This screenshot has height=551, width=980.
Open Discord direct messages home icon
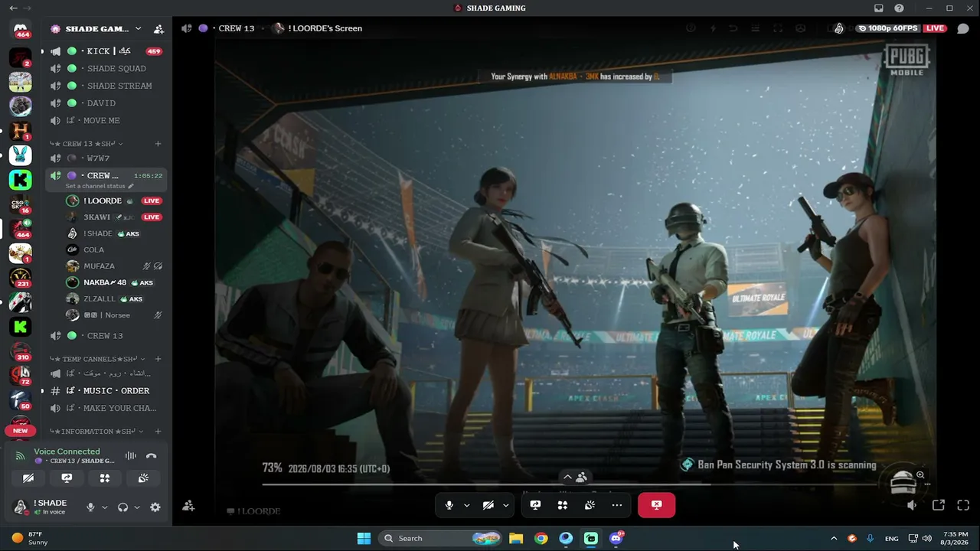(x=21, y=31)
